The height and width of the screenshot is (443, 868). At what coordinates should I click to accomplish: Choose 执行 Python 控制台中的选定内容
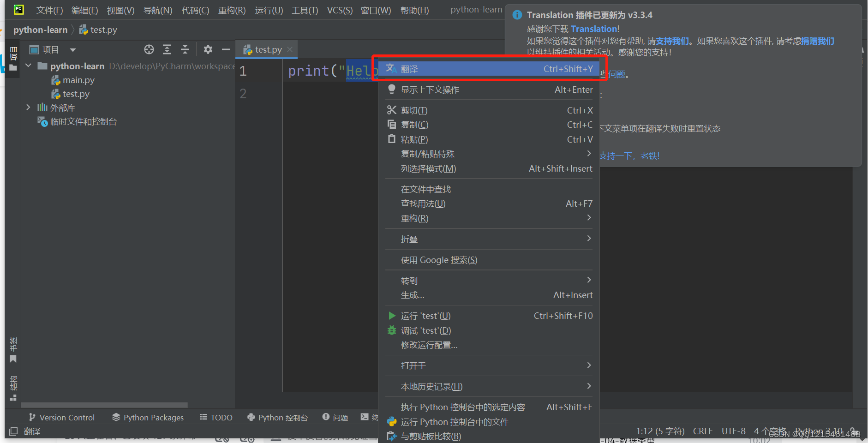click(x=489, y=407)
